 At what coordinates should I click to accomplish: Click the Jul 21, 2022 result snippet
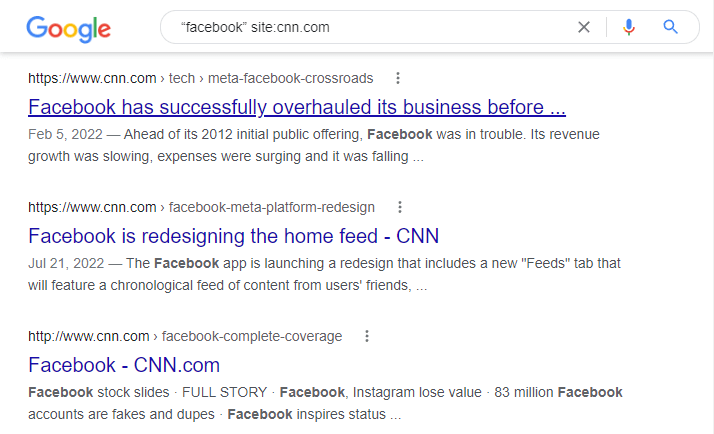click(x=324, y=274)
